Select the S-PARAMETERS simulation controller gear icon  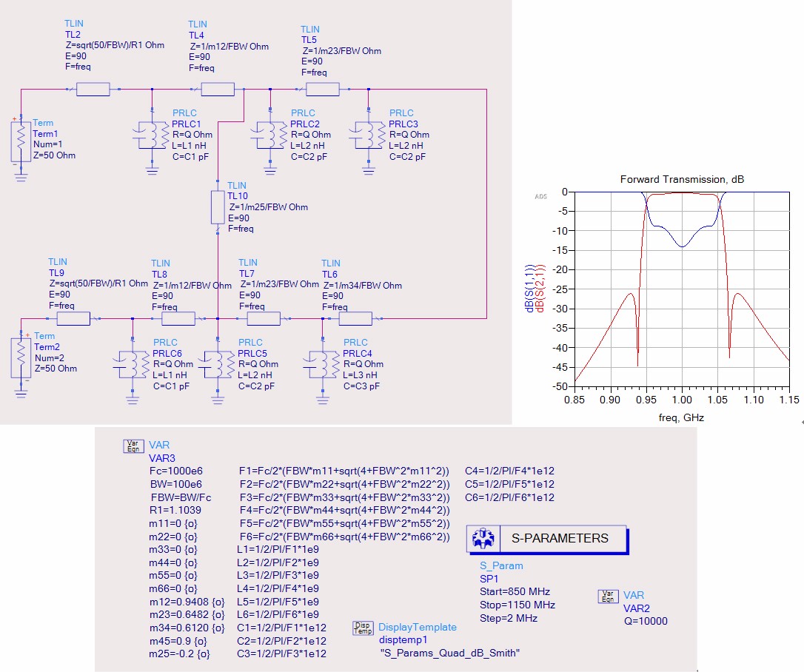[483, 539]
